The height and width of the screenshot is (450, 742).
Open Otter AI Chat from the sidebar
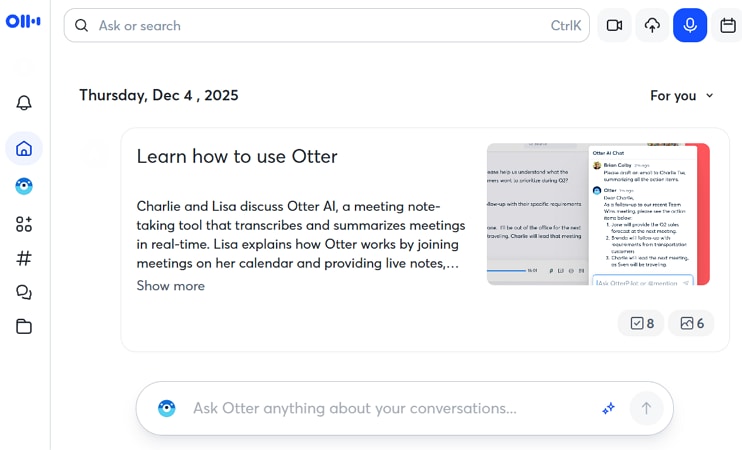click(24, 186)
